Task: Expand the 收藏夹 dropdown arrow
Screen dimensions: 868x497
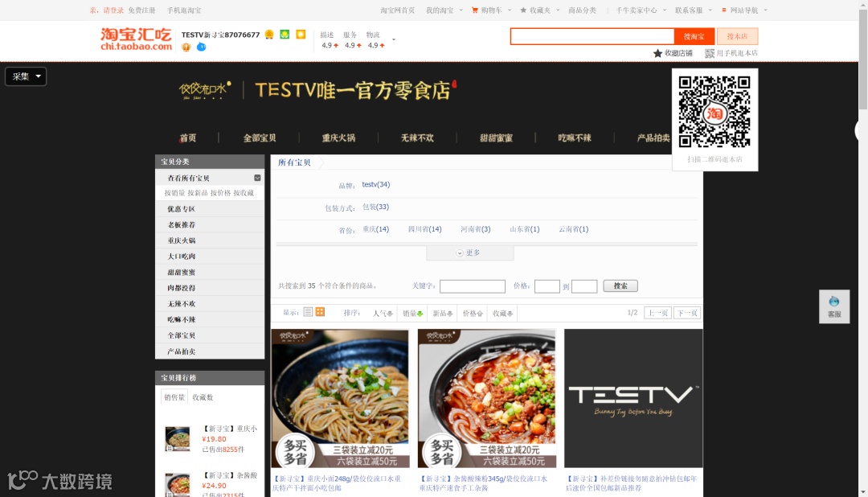Action: click(558, 10)
